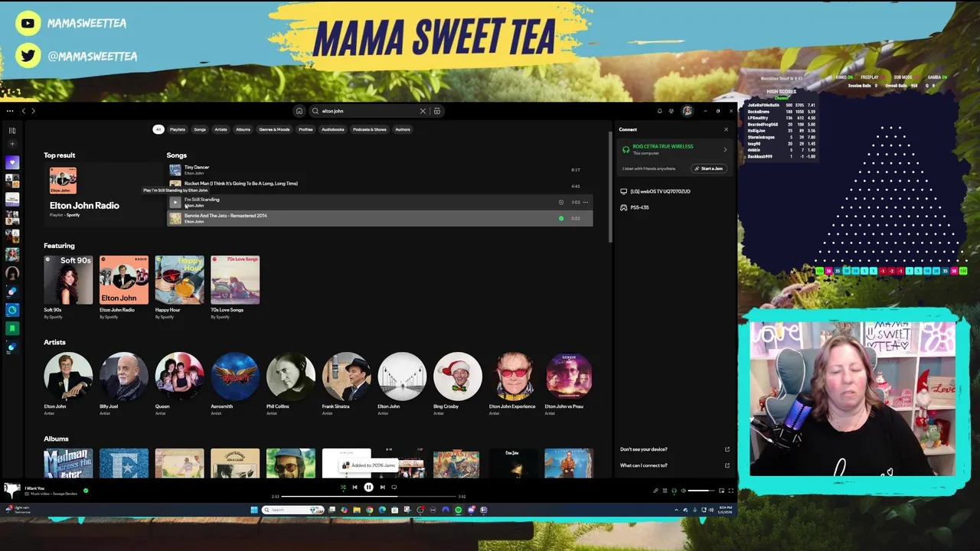
Task: Select the 'All' filter chip
Action: [x=158, y=129]
